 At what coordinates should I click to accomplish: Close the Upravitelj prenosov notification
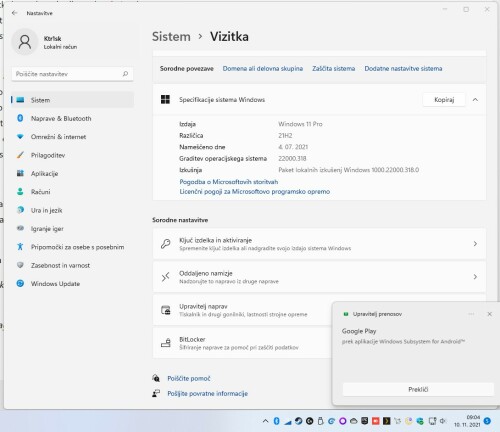489,314
